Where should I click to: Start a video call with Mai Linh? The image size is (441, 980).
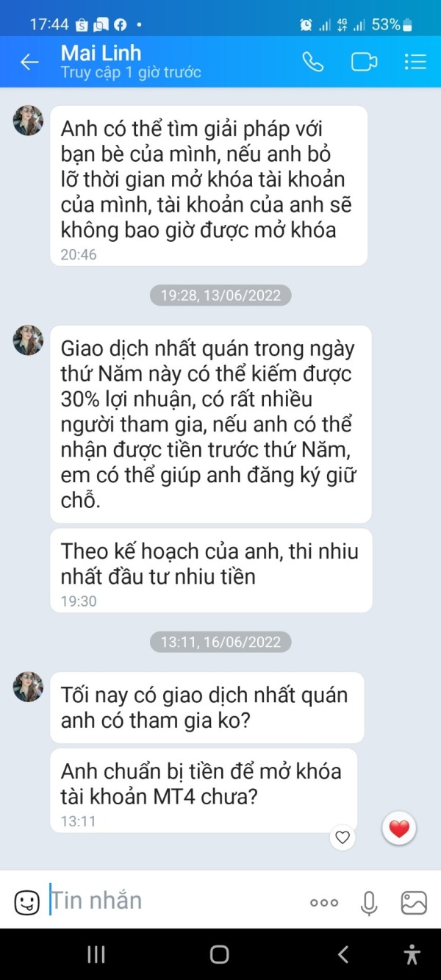click(364, 62)
